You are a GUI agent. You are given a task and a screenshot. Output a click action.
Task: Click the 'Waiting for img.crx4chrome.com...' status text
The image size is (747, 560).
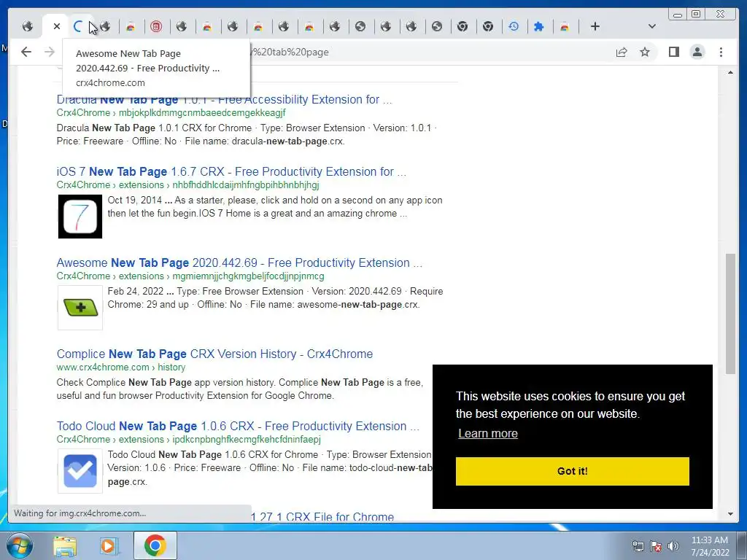80,513
